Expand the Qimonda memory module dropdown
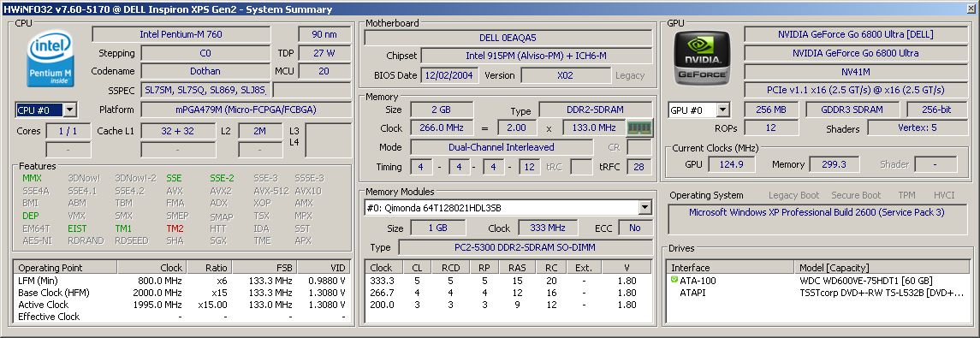The width and height of the screenshot is (980, 338). pyautogui.click(x=645, y=208)
